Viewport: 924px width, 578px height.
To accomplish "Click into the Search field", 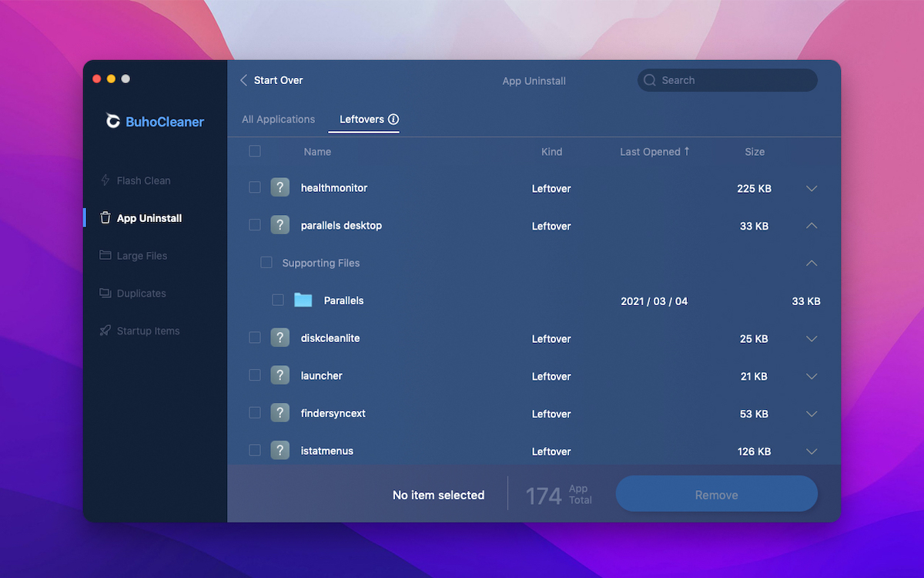I will point(728,80).
